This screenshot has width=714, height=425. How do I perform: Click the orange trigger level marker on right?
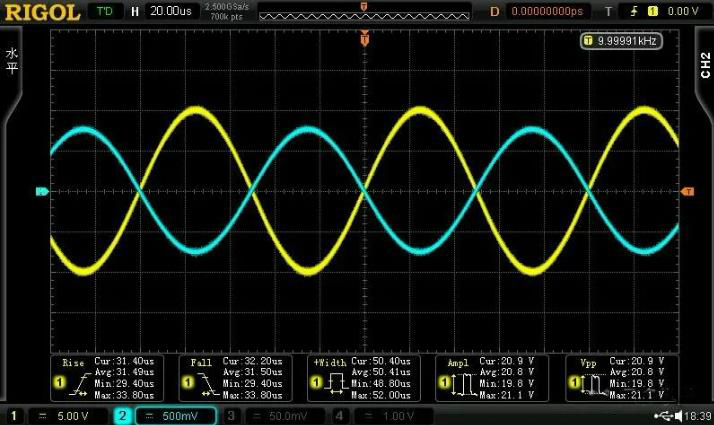687,191
